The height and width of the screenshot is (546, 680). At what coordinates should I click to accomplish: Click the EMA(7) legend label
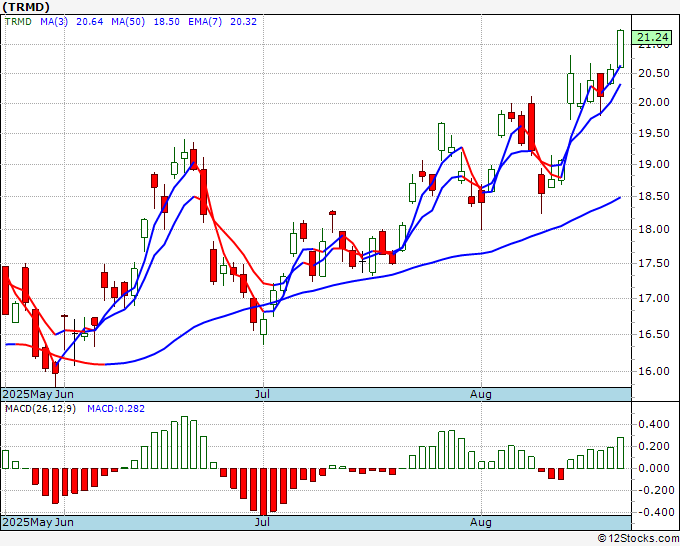pos(205,22)
